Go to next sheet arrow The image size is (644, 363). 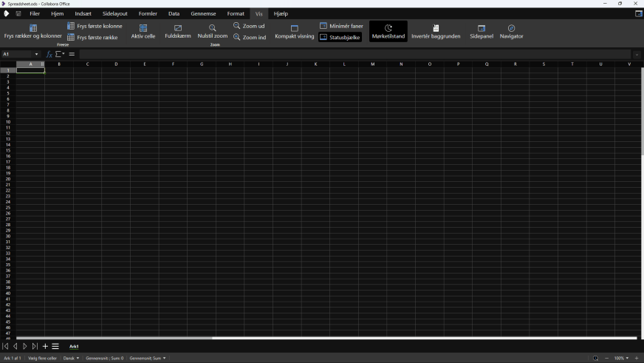25,346
